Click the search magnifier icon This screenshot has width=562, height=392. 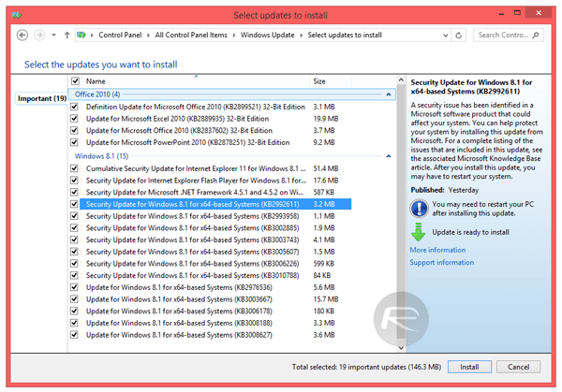536,35
